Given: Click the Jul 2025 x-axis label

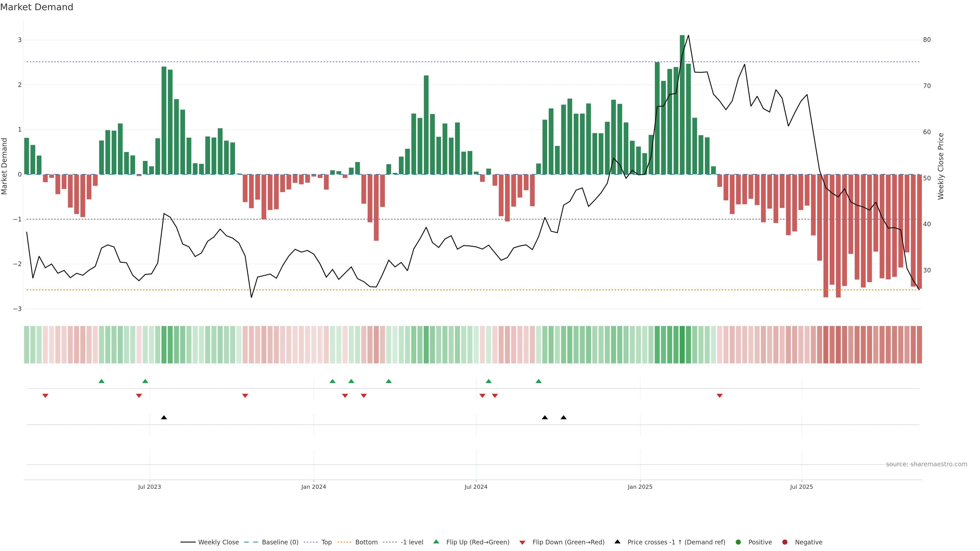Looking at the screenshot, I should tap(801, 487).
